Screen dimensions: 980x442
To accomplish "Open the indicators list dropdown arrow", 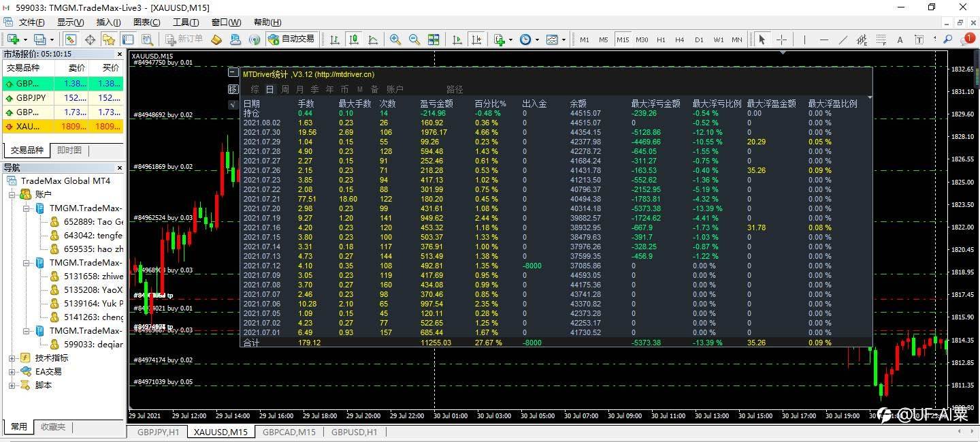I will 510,40.
